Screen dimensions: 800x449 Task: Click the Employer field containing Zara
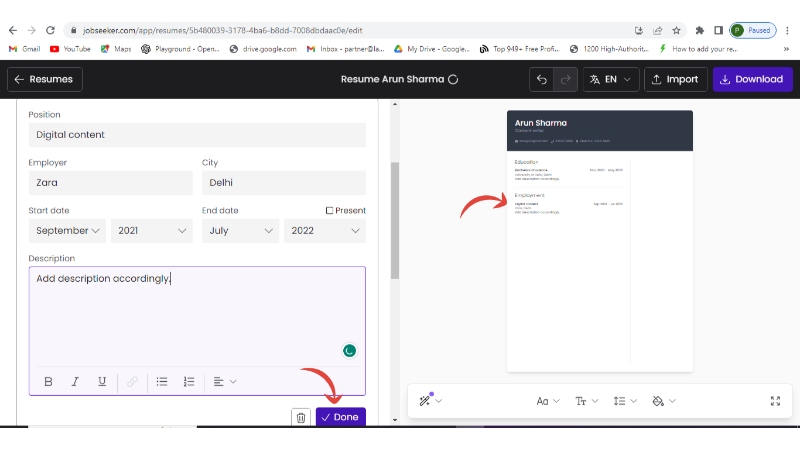110,183
